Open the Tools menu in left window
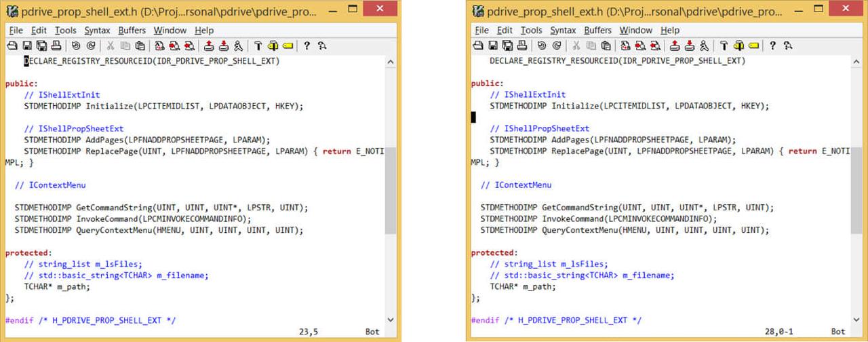 [x=66, y=31]
